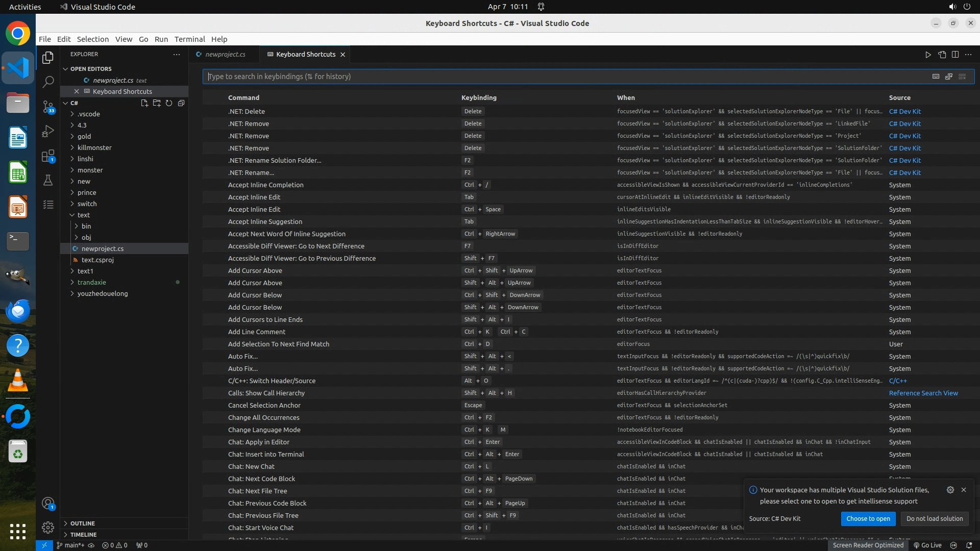Screen dimensions: 980x551
Task: Click the Manage gear in activity bar
Action: (x=48, y=527)
